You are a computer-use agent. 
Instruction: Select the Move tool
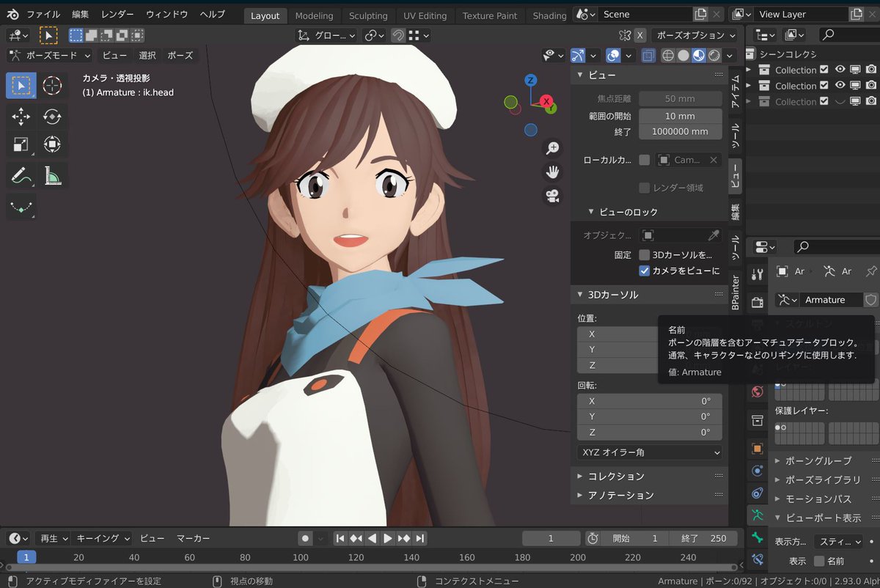click(x=21, y=116)
